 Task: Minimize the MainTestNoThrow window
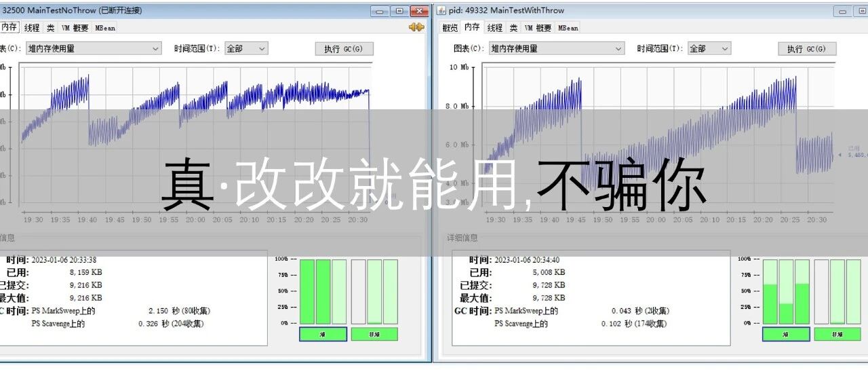pos(380,10)
